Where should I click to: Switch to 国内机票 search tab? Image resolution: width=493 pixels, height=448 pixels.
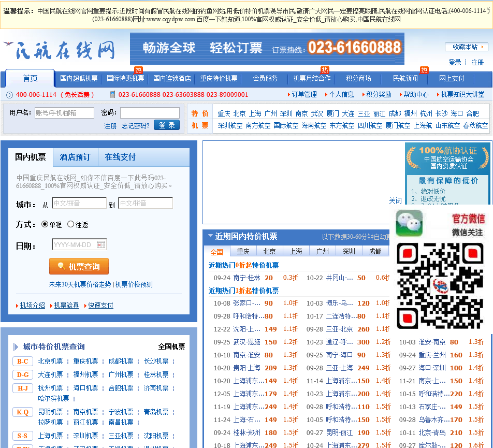pyautogui.click(x=31, y=157)
